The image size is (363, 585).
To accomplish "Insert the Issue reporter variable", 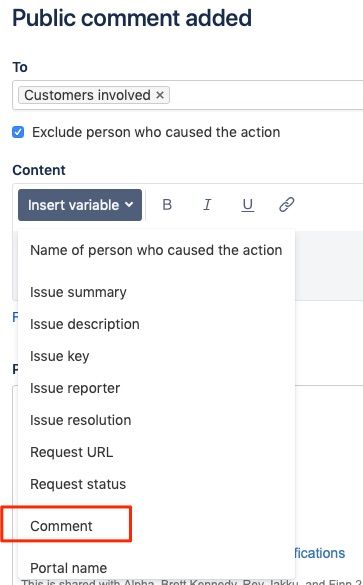I will [156, 388].
